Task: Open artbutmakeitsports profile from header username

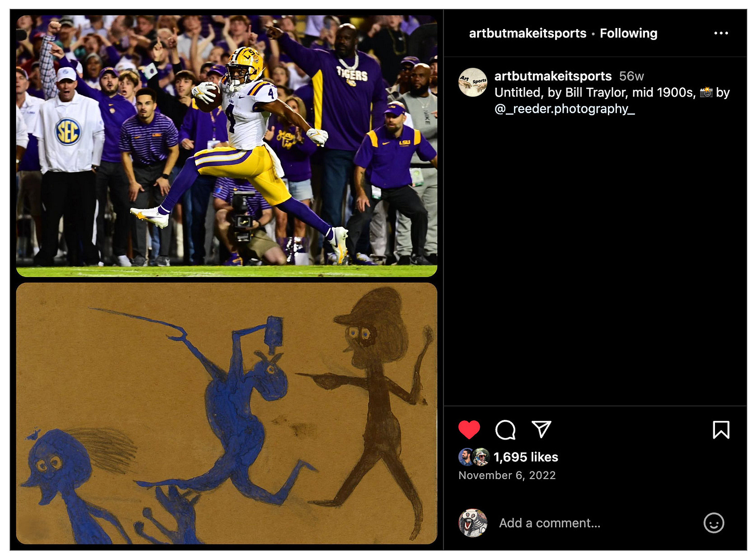Action: point(528,33)
